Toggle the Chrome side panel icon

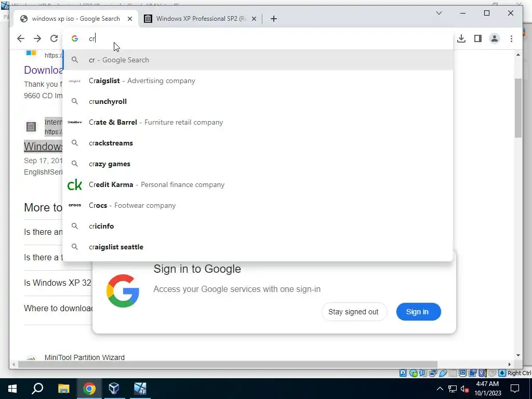coord(478,38)
